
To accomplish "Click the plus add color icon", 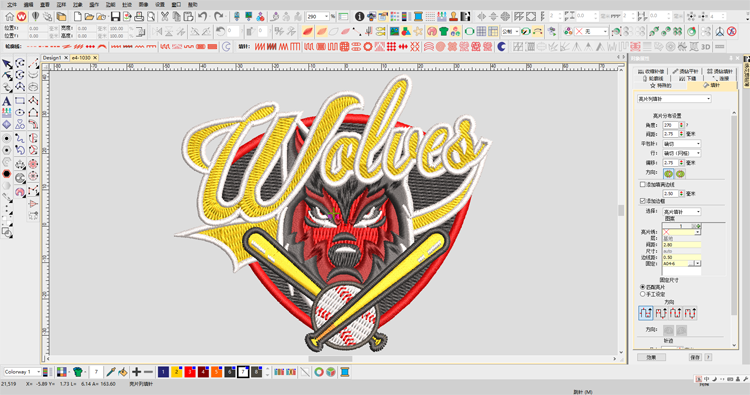I will point(136,372).
